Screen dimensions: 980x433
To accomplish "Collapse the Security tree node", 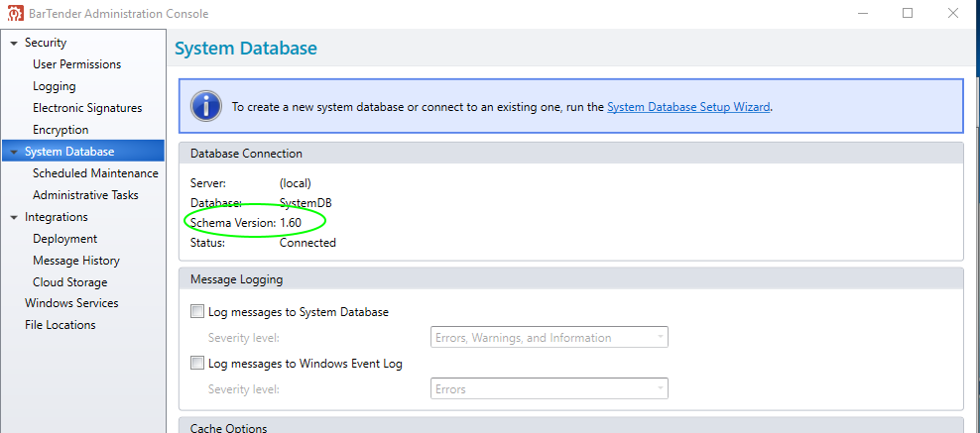I will pyautogui.click(x=14, y=43).
